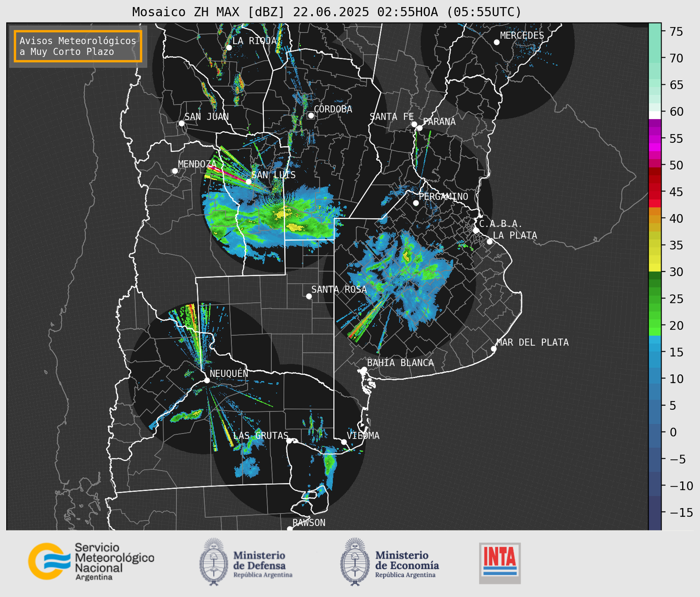Image resolution: width=700 pixels, height=597 pixels.
Task: Click the INTA logo
Action: point(500,563)
